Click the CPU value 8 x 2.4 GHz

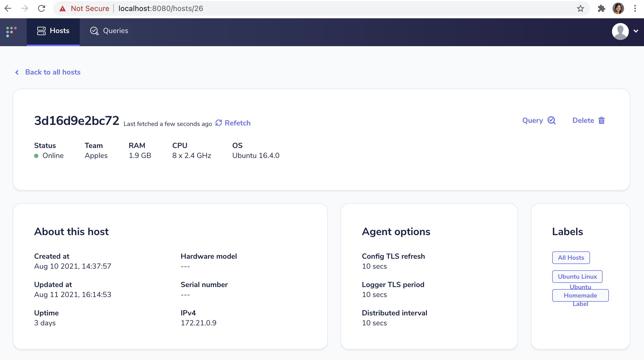click(192, 156)
